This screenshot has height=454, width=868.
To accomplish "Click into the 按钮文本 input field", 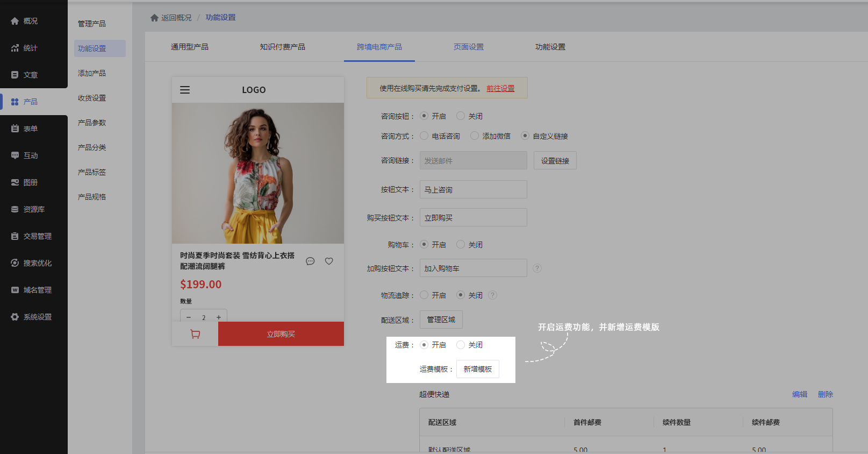I will coord(473,189).
